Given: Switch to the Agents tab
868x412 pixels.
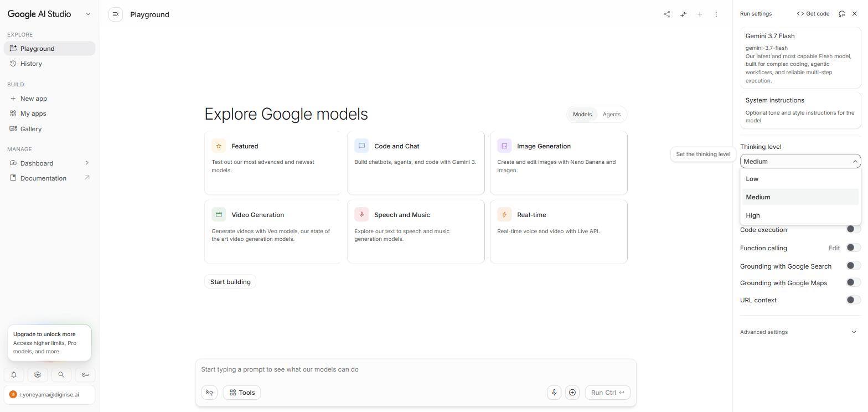Looking at the screenshot, I should pos(611,115).
